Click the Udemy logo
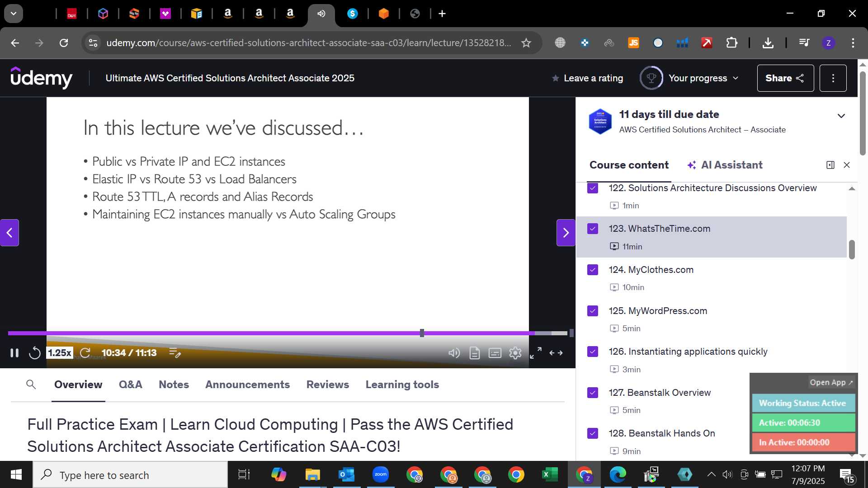 pos(42,78)
